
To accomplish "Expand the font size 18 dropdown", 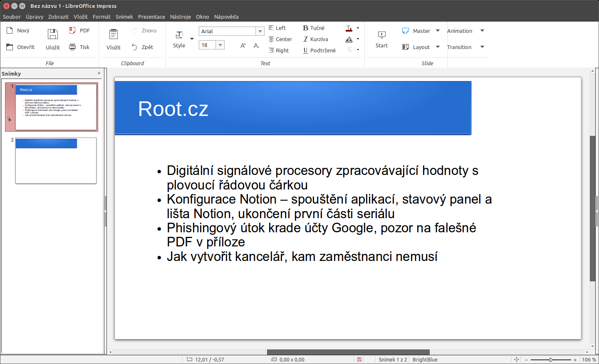I will pos(220,44).
